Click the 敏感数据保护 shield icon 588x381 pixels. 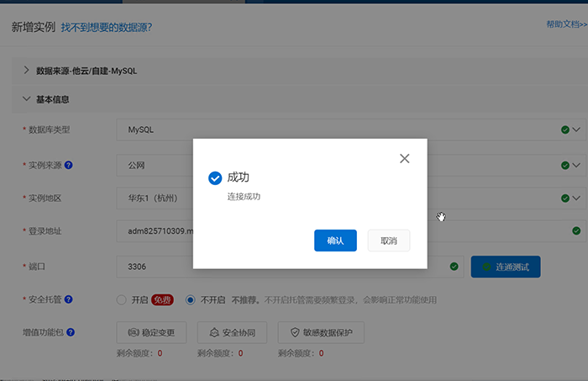[295, 332]
